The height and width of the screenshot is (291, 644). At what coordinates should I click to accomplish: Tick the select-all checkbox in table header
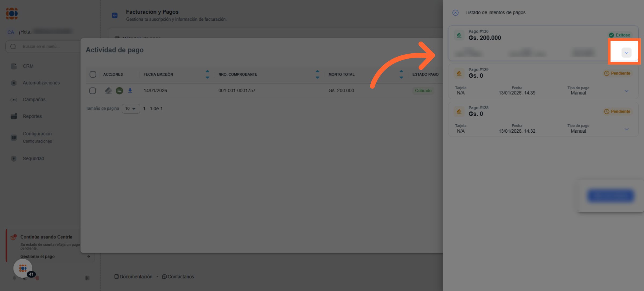(93, 74)
